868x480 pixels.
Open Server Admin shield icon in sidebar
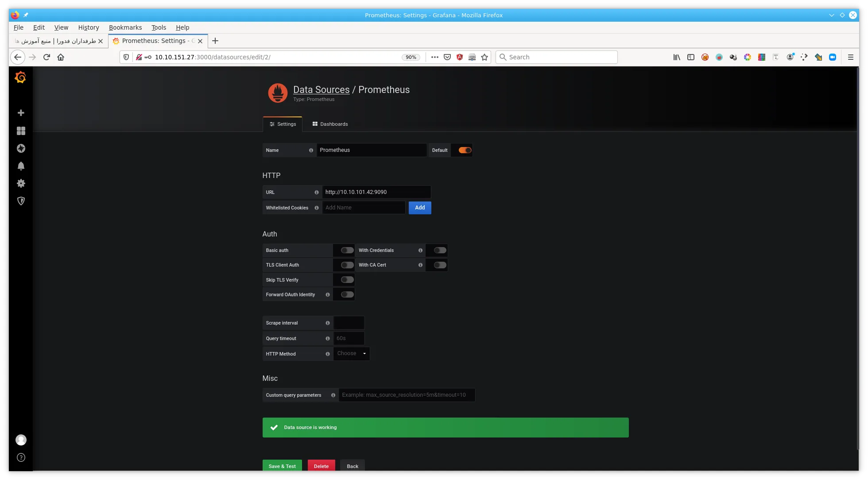21,201
